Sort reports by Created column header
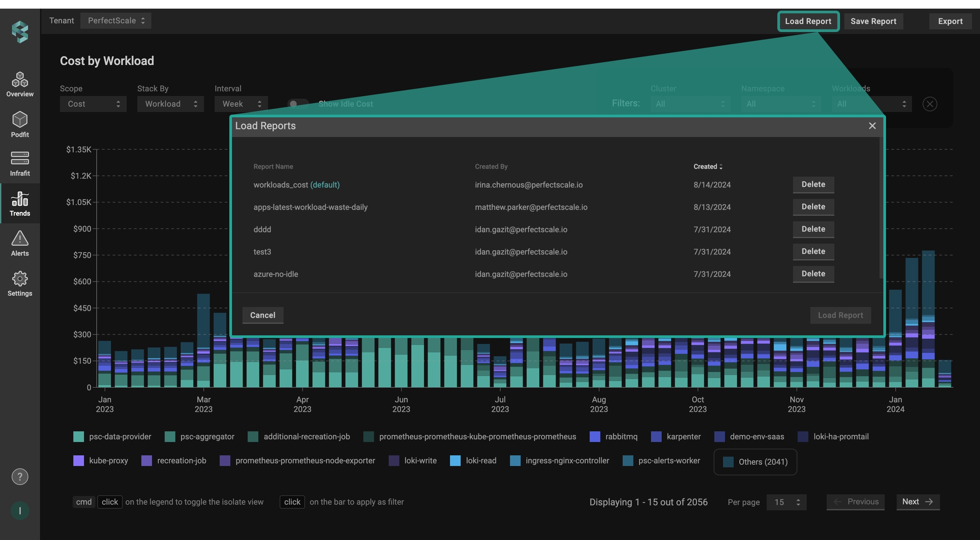 [x=707, y=166]
